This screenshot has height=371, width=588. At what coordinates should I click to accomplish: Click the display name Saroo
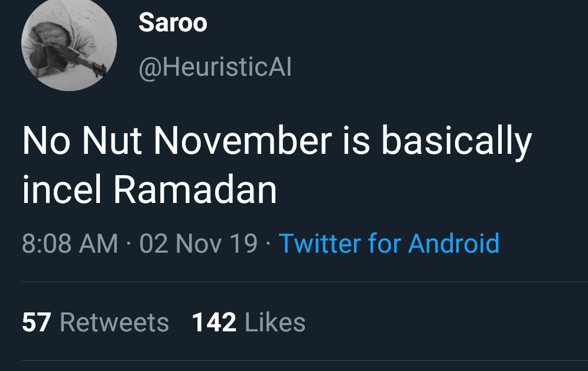click(173, 22)
